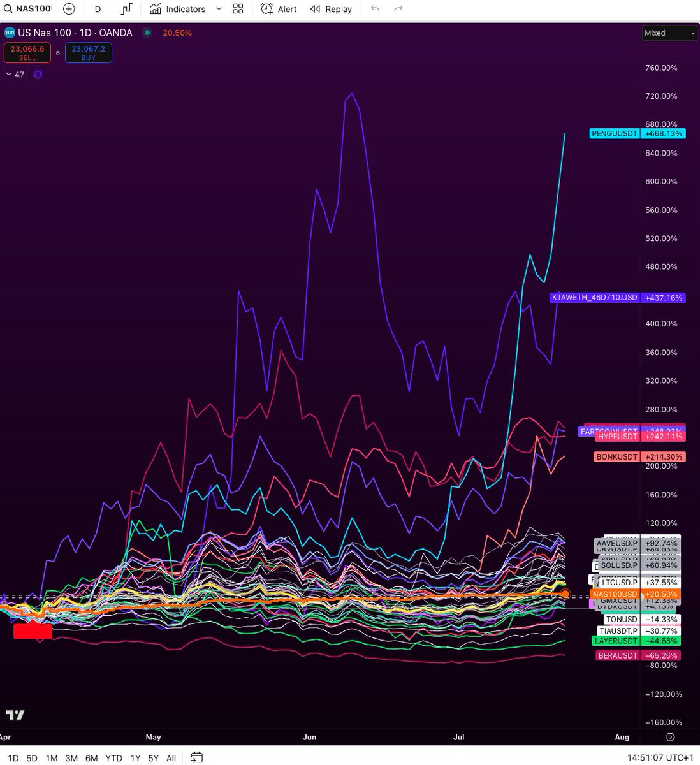
Task: Set range to 5D
Action: click(x=32, y=758)
